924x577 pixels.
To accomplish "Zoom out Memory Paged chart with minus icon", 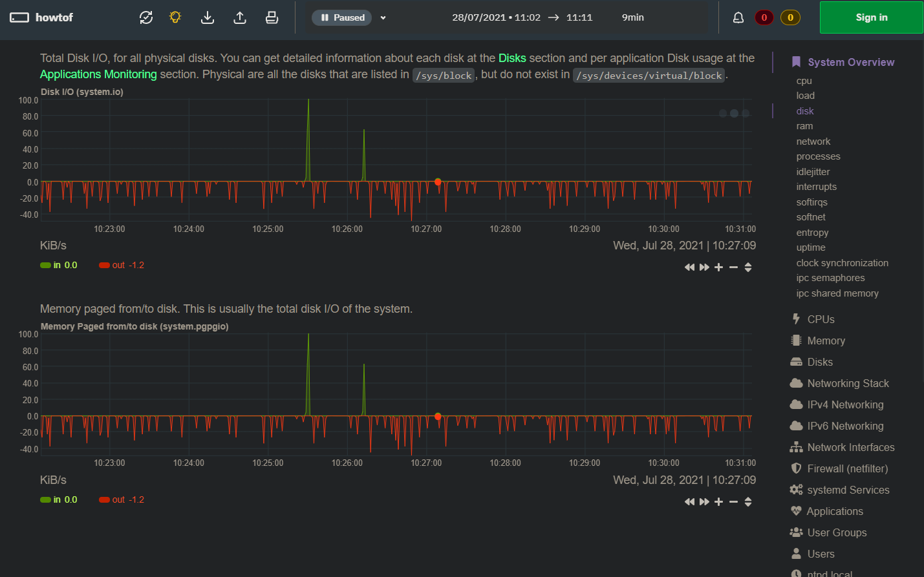I will pyautogui.click(x=733, y=502).
